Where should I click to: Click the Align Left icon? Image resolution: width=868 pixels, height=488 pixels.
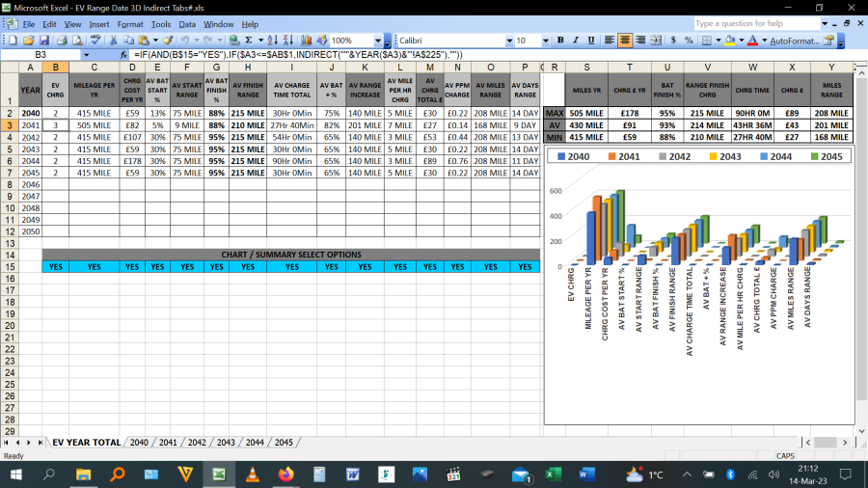point(610,41)
